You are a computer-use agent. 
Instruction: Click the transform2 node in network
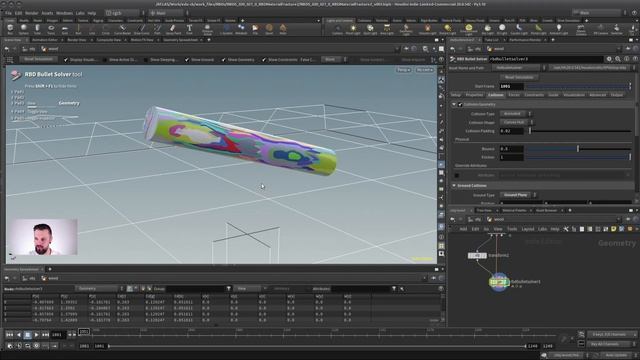click(477, 256)
